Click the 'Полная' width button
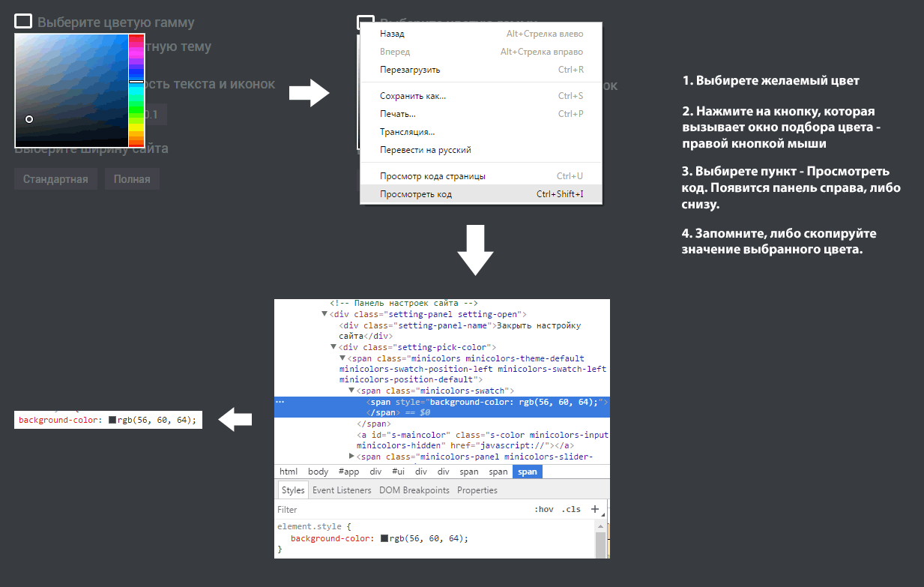The width and height of the screenshot is (924, 587). (132, 179)
